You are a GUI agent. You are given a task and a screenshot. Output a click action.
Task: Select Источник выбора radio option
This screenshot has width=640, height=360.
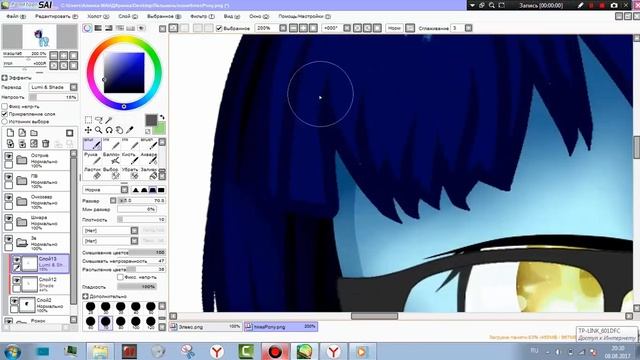click(x=5, y=122)
